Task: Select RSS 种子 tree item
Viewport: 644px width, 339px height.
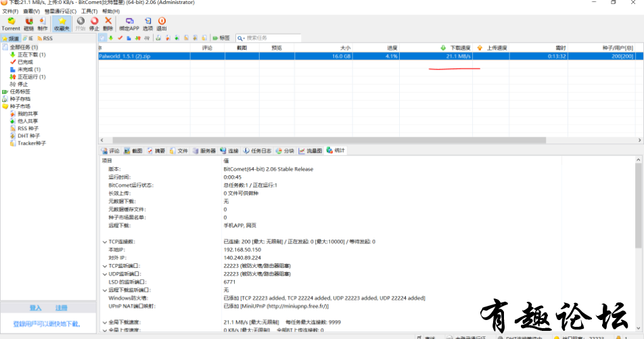Action: click(x=28, y=129)
